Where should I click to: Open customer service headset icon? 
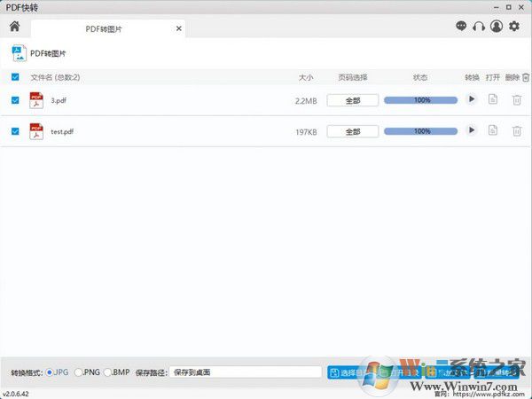pyautogui.click(x=479, y=26)
